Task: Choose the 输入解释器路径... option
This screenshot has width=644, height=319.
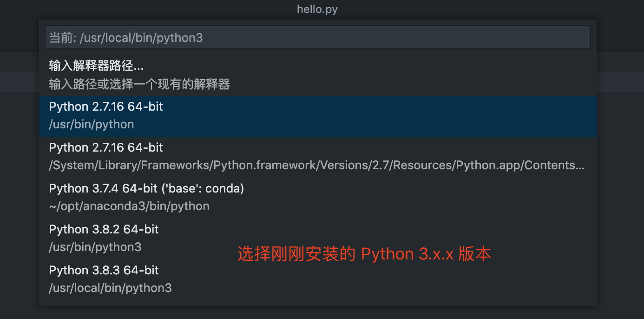Action: pyautogui.click(x=96, y=66)
